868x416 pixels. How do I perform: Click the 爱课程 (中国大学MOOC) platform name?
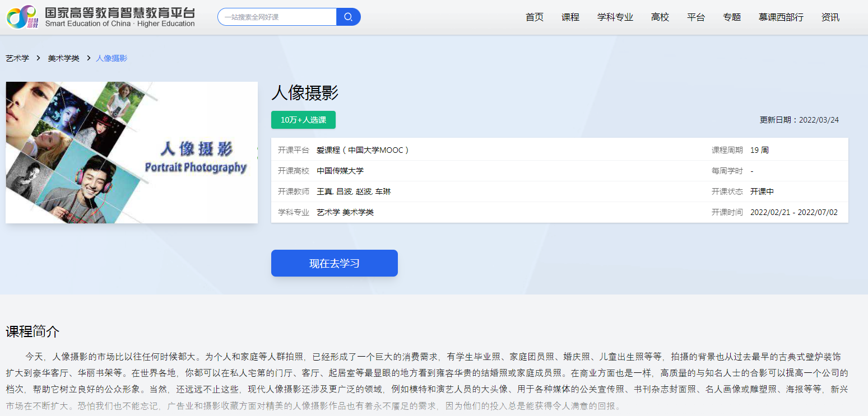click(x=363, y=150)
